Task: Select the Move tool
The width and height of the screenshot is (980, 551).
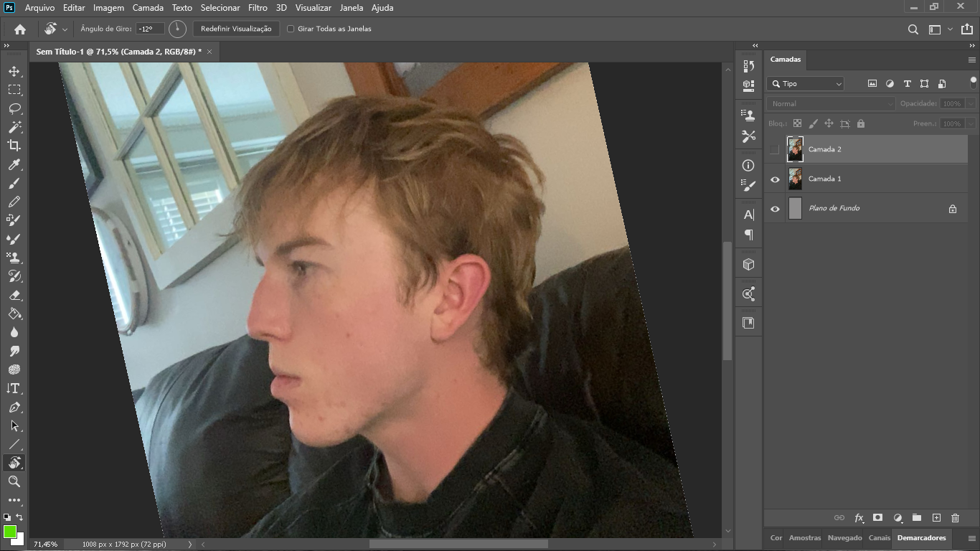Action: pyautogui.click(x=14, y=71)
